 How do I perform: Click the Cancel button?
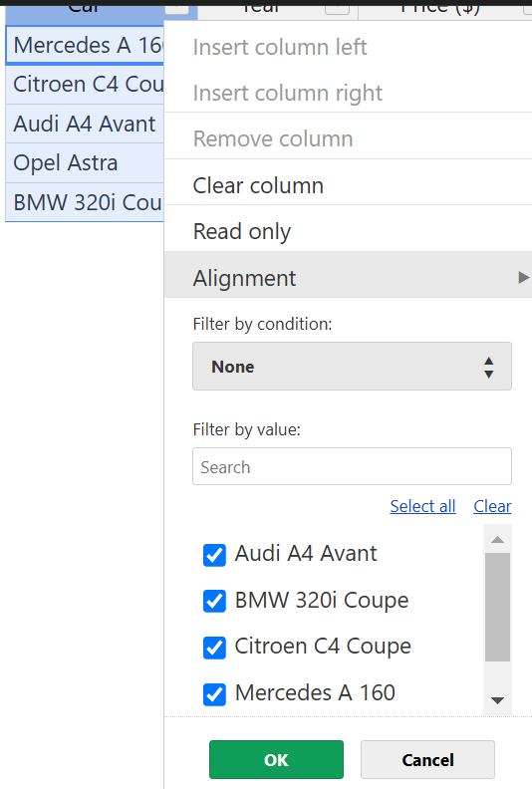point(427,759)
